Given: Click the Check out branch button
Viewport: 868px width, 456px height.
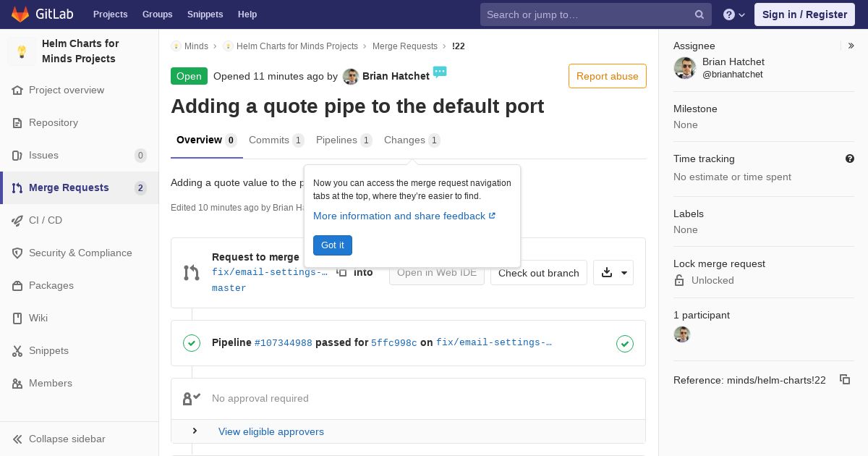Looking at the screenshot, I should pos(539,273).
